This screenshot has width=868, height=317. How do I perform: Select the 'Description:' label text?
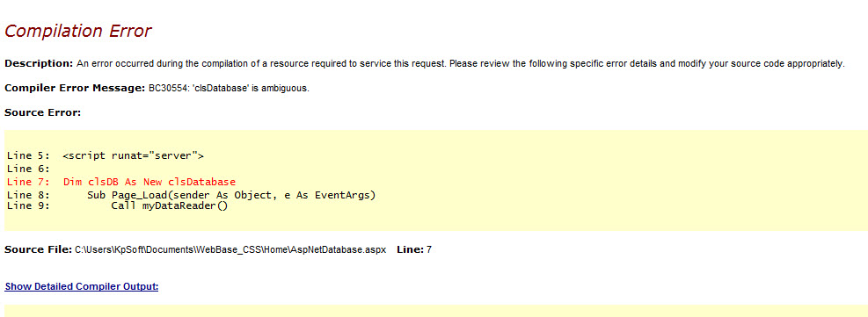click(39, 63)
